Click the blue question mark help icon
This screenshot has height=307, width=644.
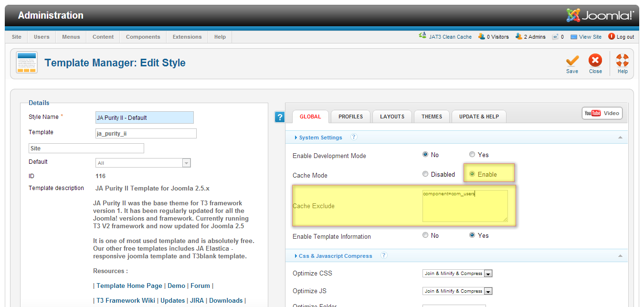280,117
